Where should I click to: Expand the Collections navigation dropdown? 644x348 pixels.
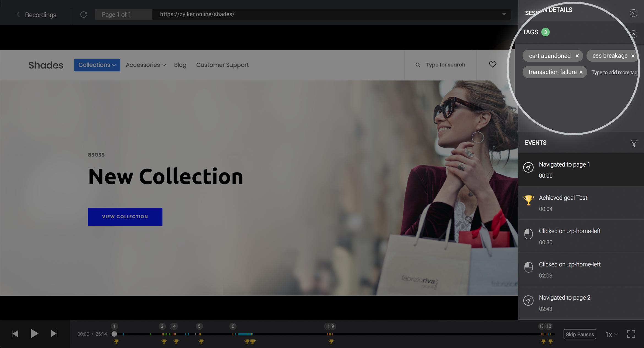[x=96, y=65]
